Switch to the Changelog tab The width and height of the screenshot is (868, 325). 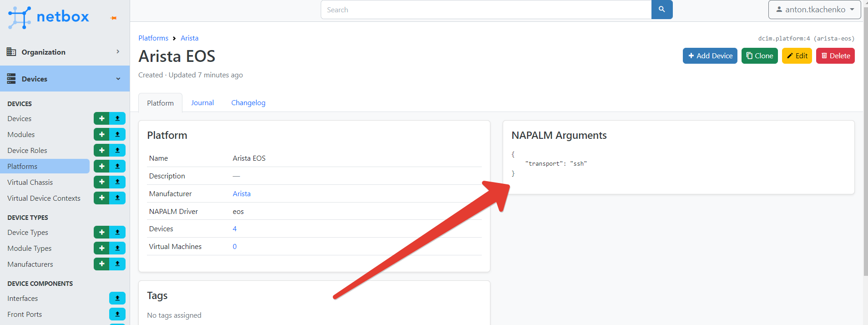coord(248,103)
